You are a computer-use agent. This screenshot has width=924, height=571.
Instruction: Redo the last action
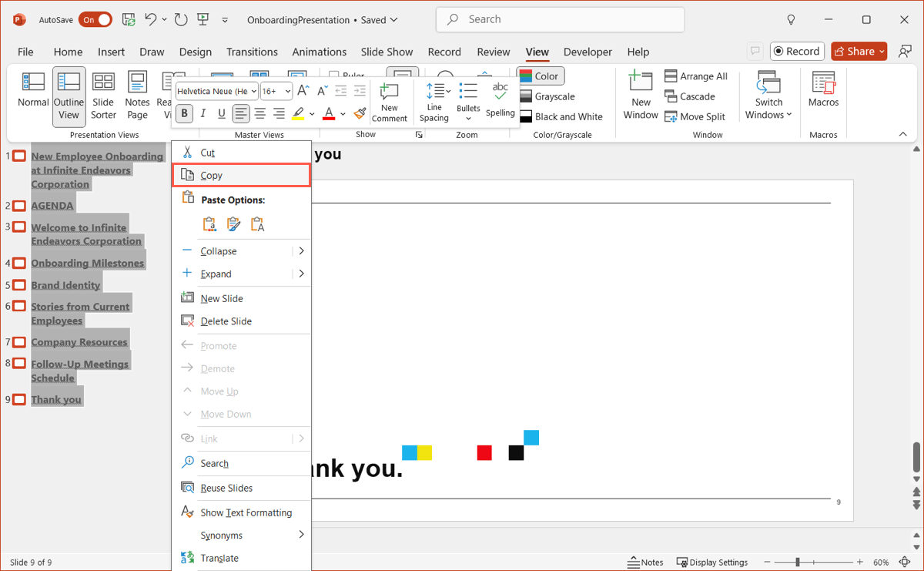click(x=180, y=19)
